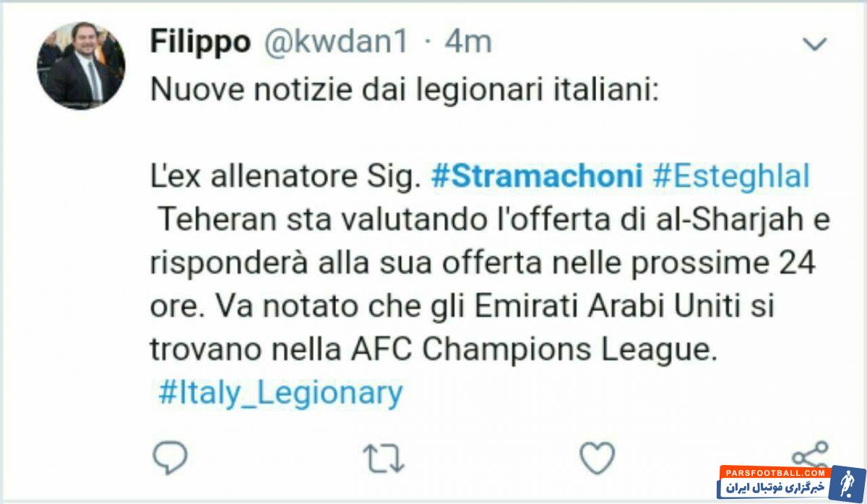The height and width of the screenshot is (504, 867).
Task: Retweet Filippo's tweet using the arrows icon
Action: [x=385, y=459]
